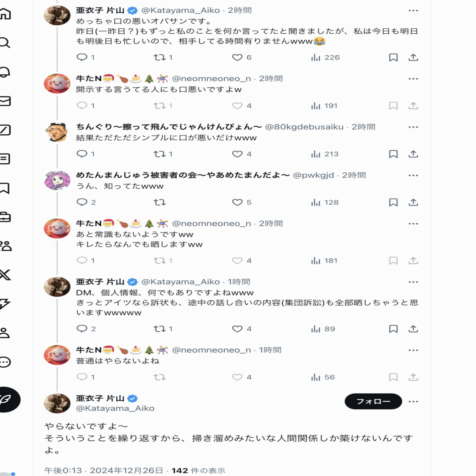Bookmark the tweet with 213 views
Viewport: 476px width, 476px height.
point(393,154)
